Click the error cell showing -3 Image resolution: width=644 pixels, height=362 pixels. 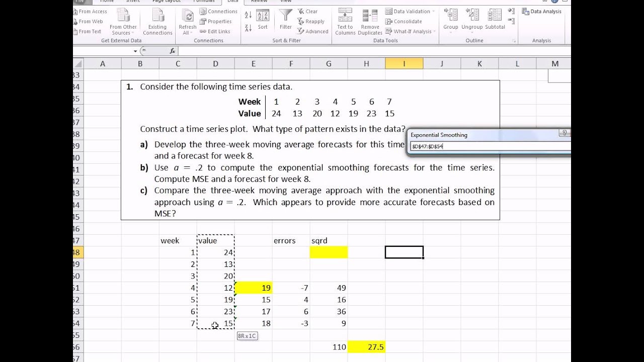(291, 323)
